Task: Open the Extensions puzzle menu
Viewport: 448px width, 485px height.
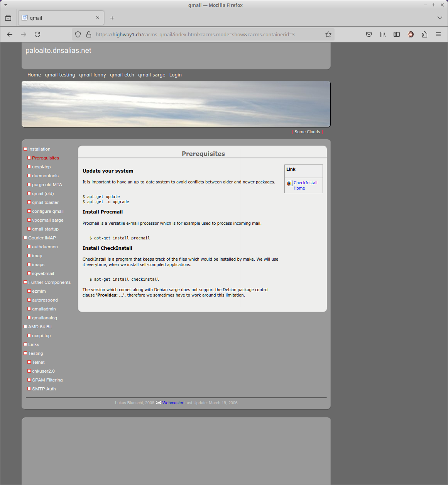Action: click(424, 34)
